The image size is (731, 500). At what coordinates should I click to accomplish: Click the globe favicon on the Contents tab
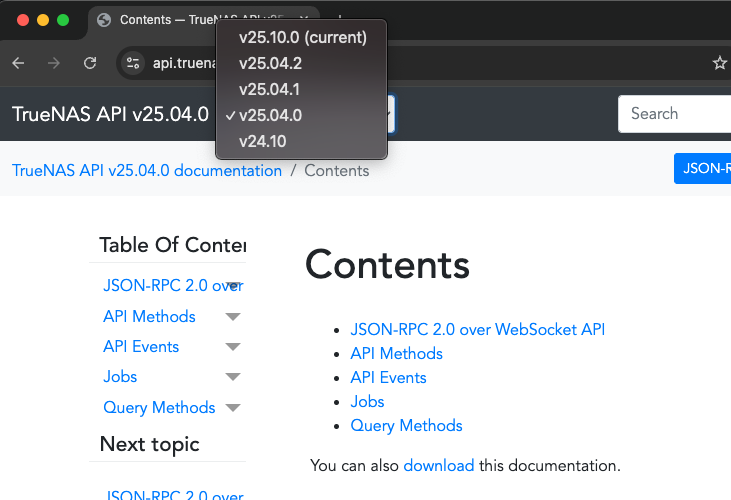(104, 20)
